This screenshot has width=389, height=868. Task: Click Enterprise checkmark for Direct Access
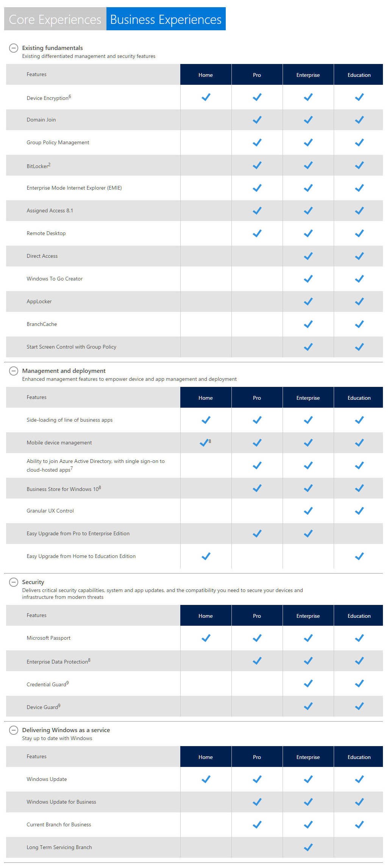pos(308,256)
